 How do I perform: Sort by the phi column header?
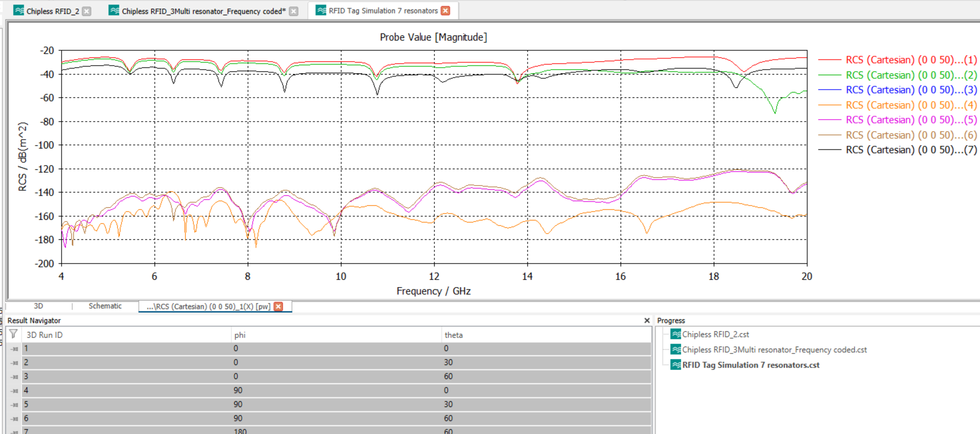240,335
